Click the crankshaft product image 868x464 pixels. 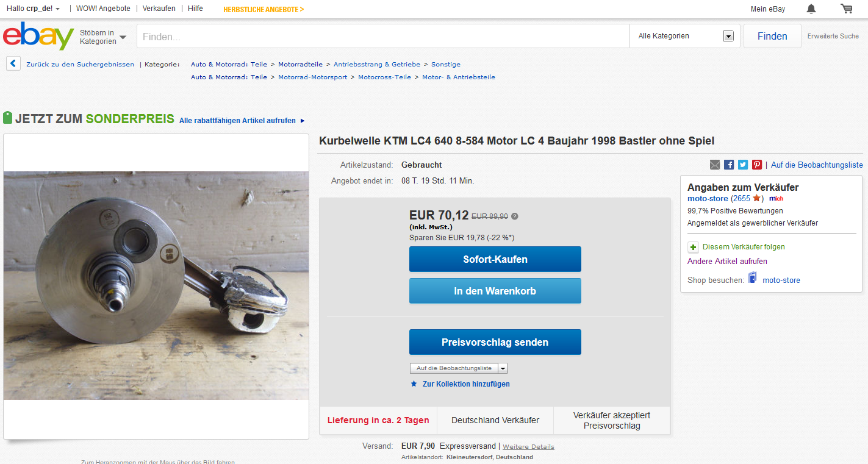(156, 285)
